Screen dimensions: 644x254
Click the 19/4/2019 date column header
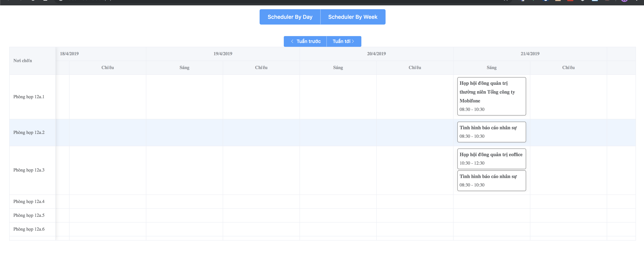click(223, 54)
